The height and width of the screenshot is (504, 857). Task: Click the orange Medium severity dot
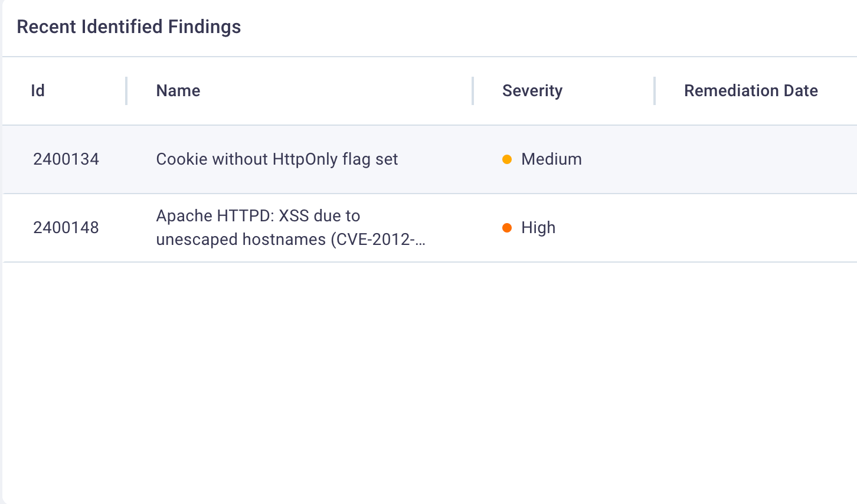(x=506, y=159)
